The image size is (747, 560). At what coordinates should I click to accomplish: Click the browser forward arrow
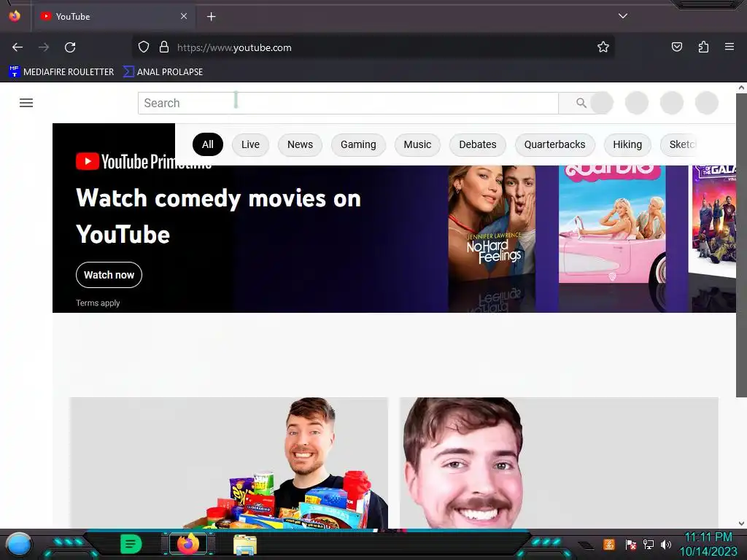coord(44,47)
